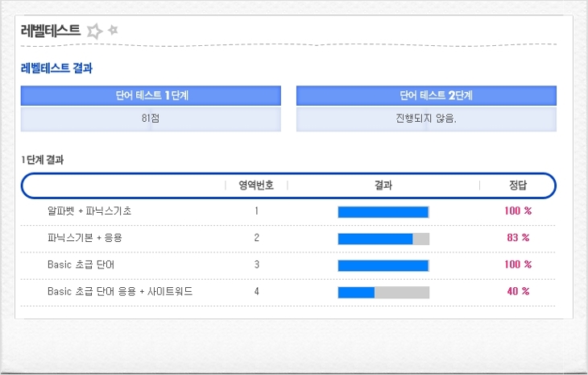
Task: Click the small star icon in header
Action: point(114,30)
